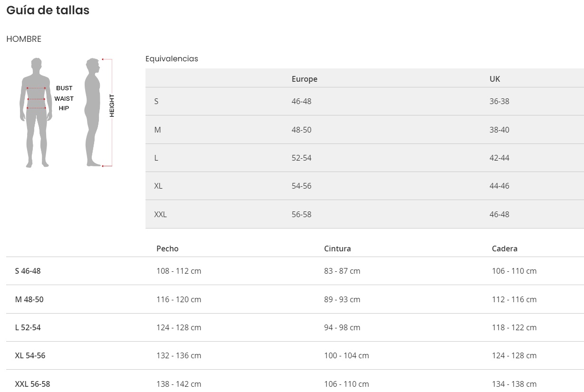
Task: Click the BUST label on the diagram
Action: [x=64, y=88]
